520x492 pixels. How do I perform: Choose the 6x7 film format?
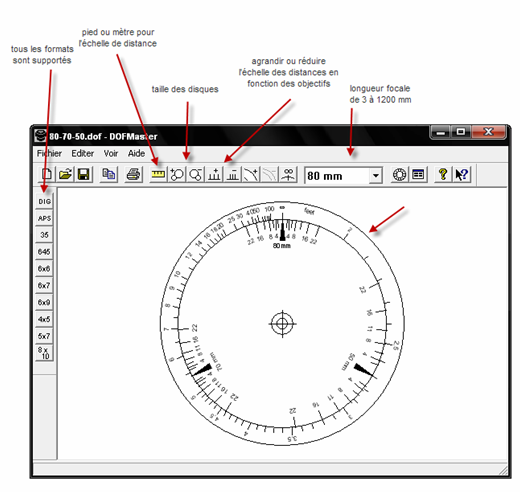tap(44, 286)
